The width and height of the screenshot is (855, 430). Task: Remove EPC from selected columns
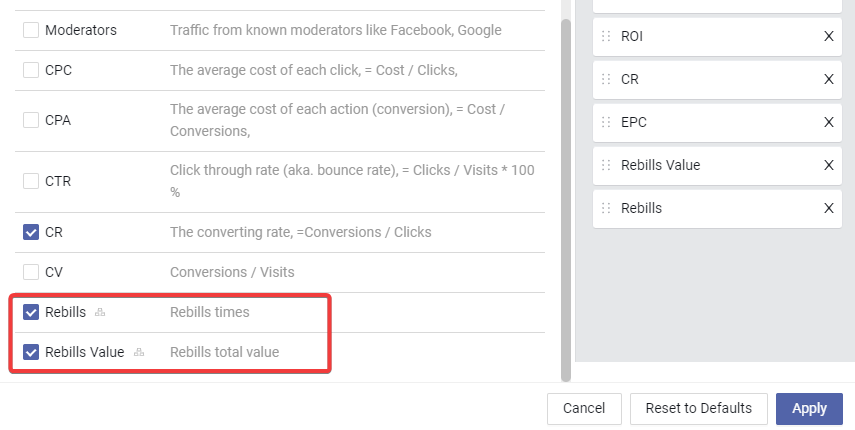[828, 122]
